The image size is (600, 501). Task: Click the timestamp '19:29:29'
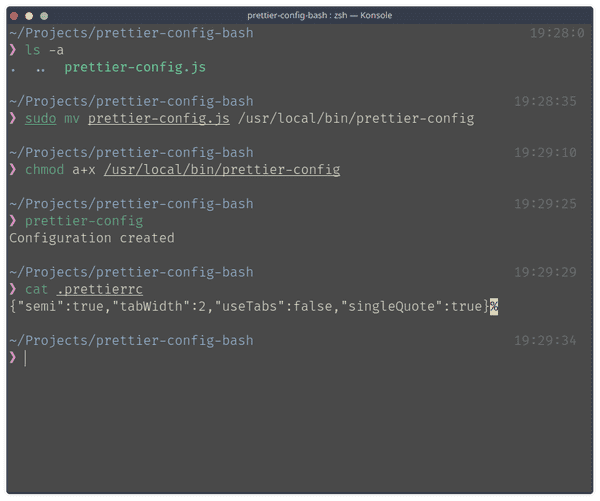coord(545,272)
